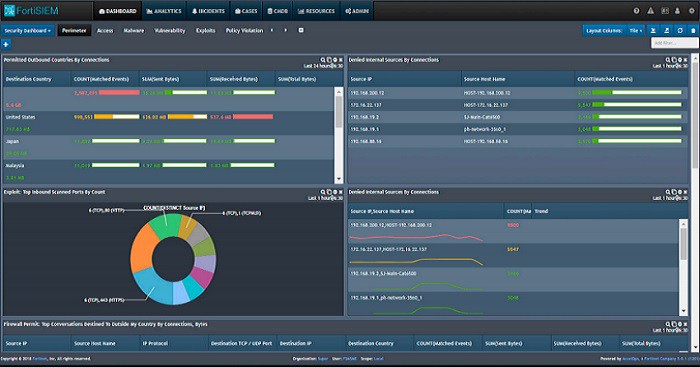Refresh the dashboard with the refresh icon
Screen dimensions: 700x367
(680, 30)
